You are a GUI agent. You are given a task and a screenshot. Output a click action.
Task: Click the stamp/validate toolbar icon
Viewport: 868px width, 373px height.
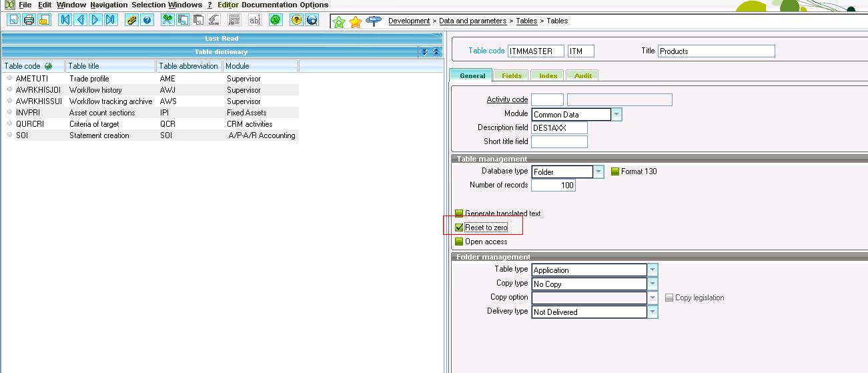213,20
